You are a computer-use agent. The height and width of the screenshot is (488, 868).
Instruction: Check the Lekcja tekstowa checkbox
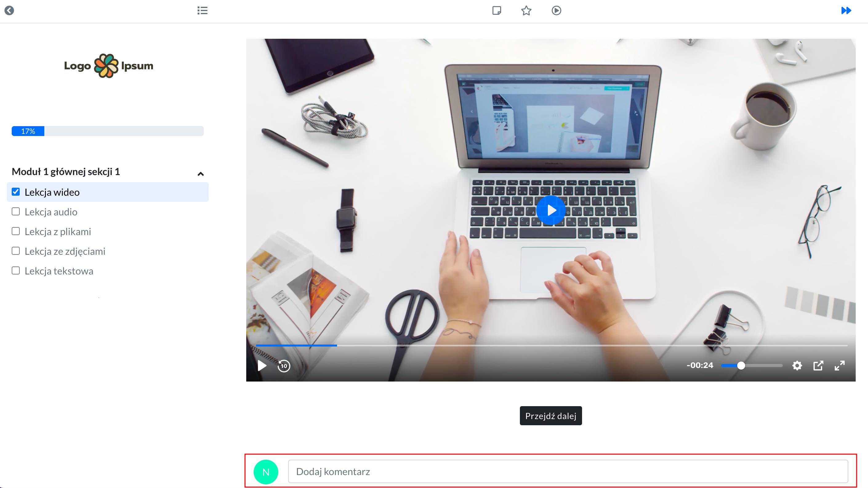pos(16,270)
